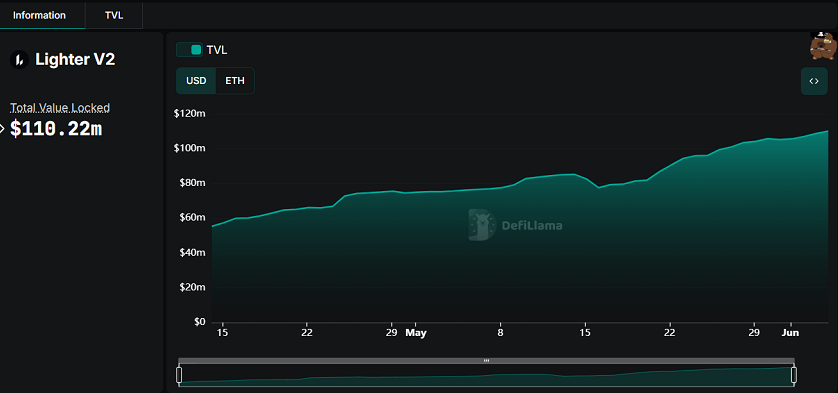
Task: Click the TVL legend label text
Action: (216, 50)
